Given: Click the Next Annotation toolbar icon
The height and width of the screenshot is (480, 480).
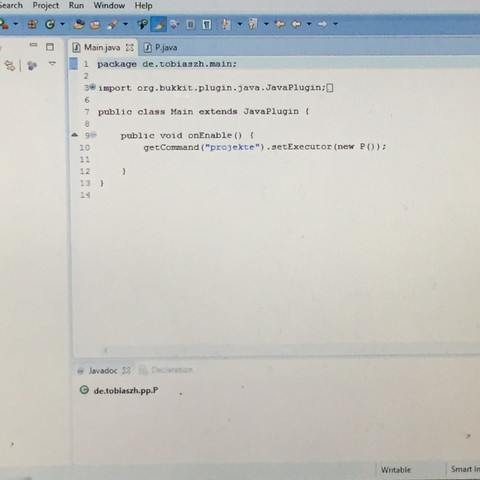Looking at the screenshot, I should click(226, 24).
